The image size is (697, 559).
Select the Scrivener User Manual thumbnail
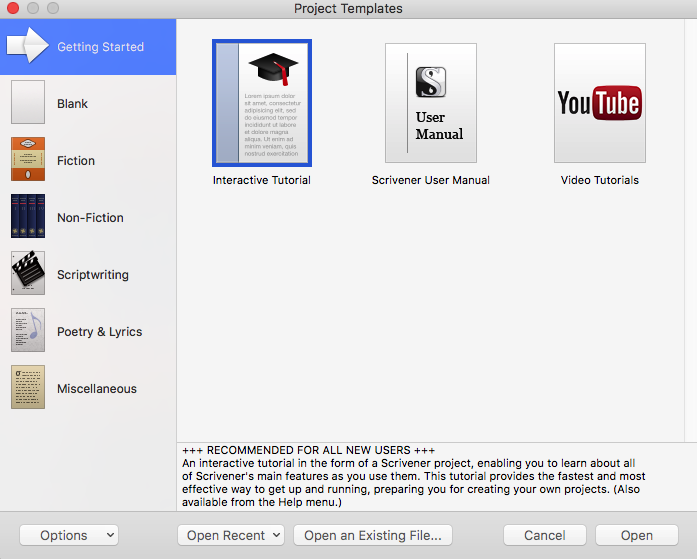coord(431,103)
